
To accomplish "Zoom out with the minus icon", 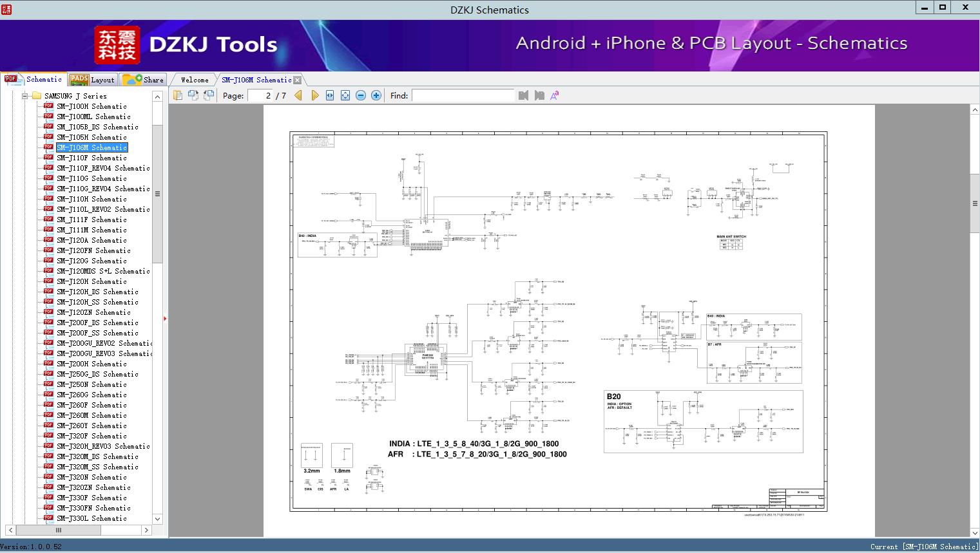I will click(x=361, y=95).
